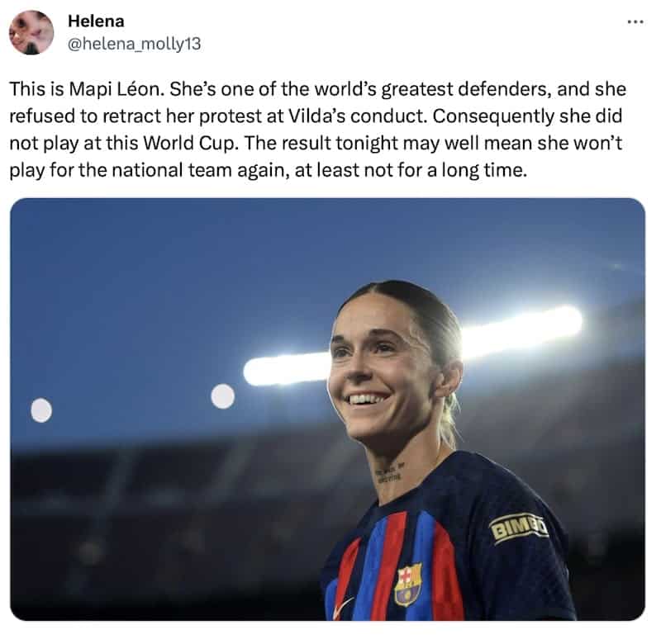
Task: Click the last line ending "long time."
Action: [x=268, y=170]
